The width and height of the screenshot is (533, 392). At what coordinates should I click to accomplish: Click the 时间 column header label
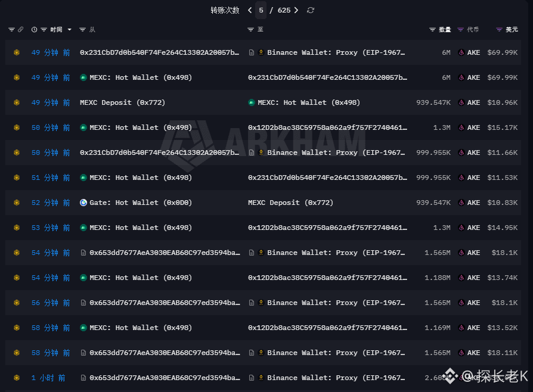point(57,30)
